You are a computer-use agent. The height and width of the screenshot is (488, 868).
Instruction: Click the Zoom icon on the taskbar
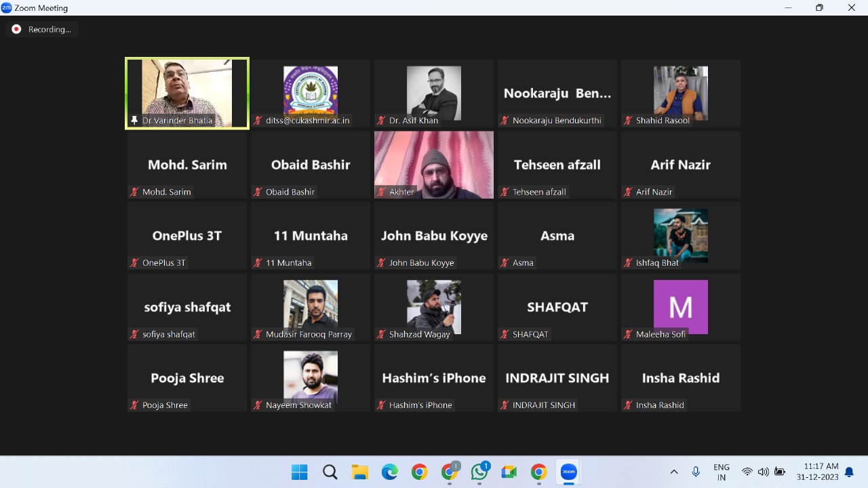click(568, 472)
